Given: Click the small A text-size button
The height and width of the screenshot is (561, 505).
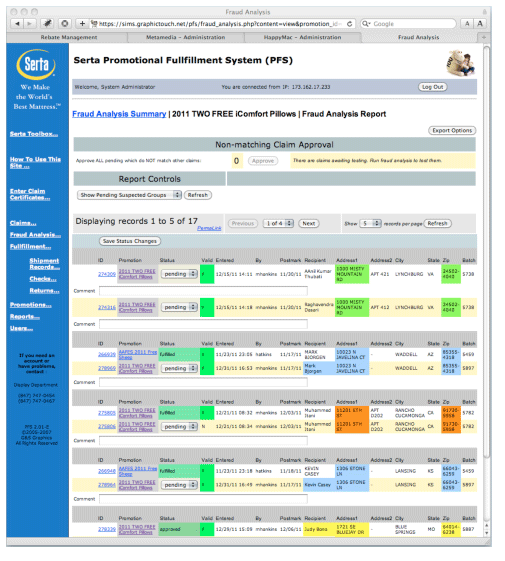Looking at the screenshot, I should point(467,24).
